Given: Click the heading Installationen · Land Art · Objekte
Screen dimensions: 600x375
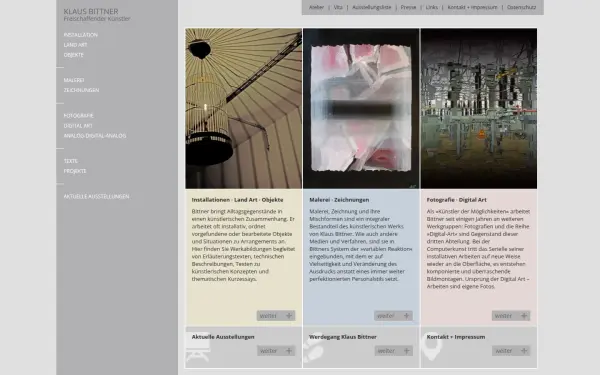Looking at the screenshot, I should coord(237,200).
